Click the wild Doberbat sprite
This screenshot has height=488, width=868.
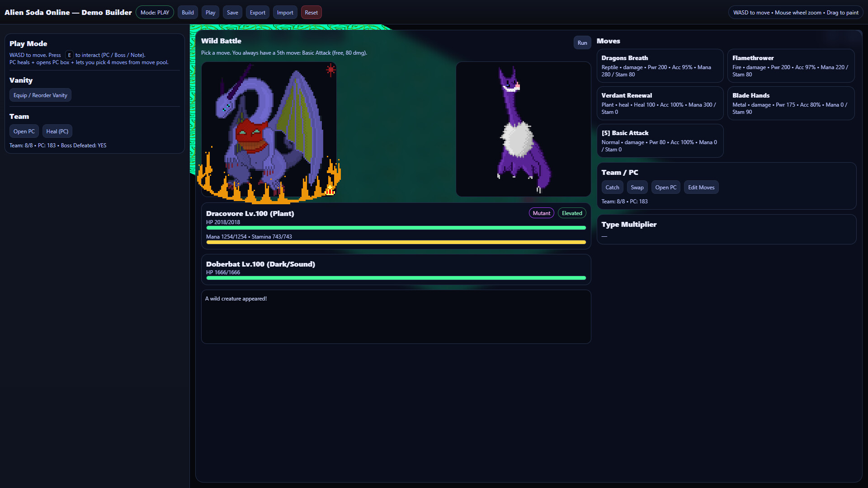point(523,129)
